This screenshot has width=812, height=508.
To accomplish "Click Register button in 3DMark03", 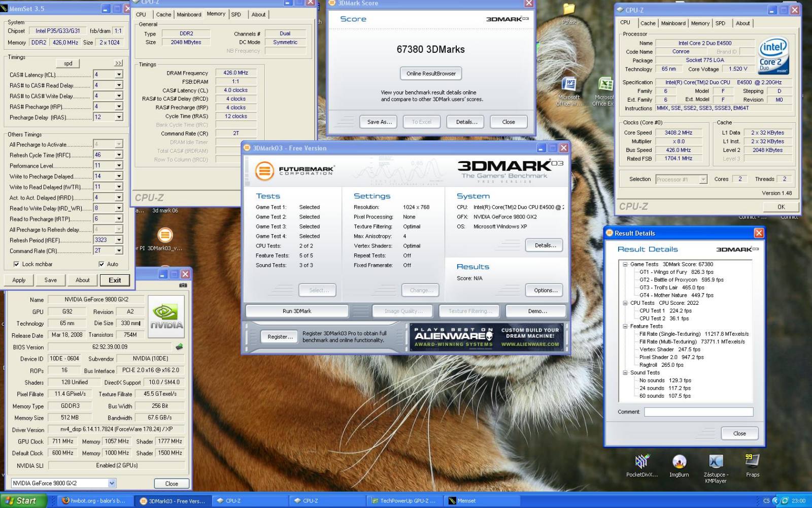I will coord(280,337).
